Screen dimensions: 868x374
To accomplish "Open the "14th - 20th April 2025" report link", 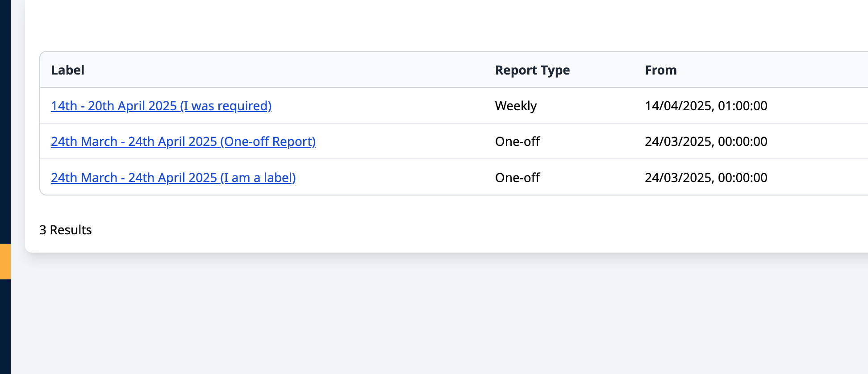I will [161, 106].
